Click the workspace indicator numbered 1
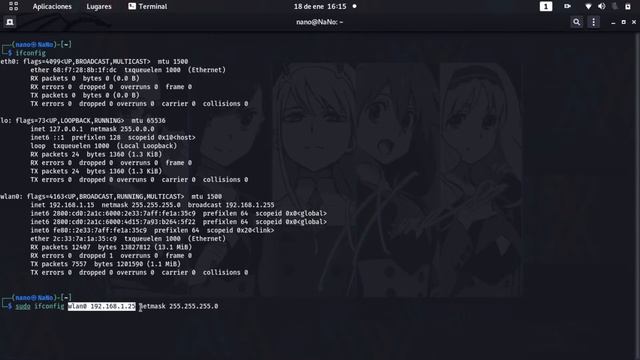Viewport: 640px width, 360px height. tap(546, 6)
